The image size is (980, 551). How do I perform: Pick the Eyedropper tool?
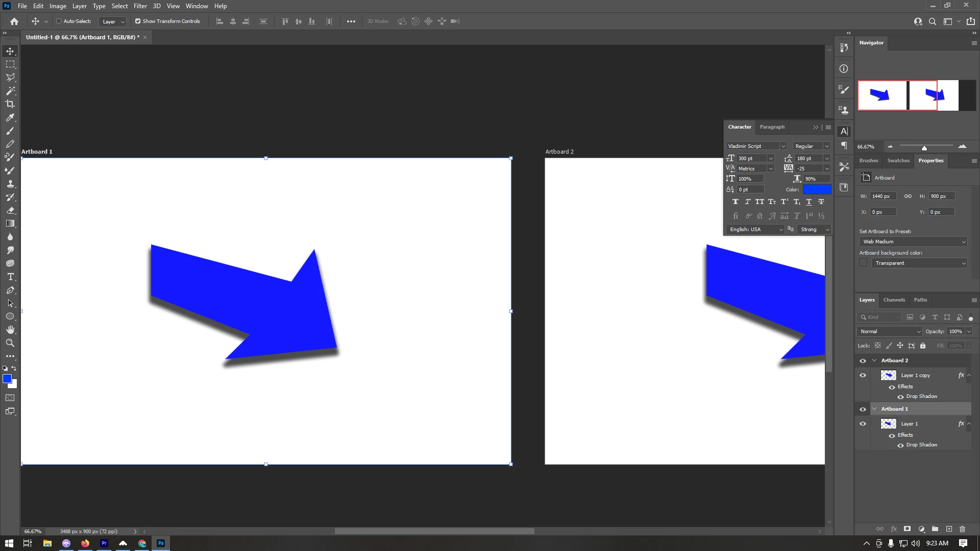point(10,117)
